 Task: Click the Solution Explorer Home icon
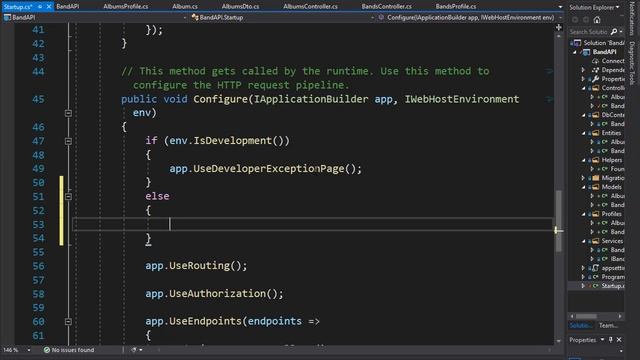(597, 20)
